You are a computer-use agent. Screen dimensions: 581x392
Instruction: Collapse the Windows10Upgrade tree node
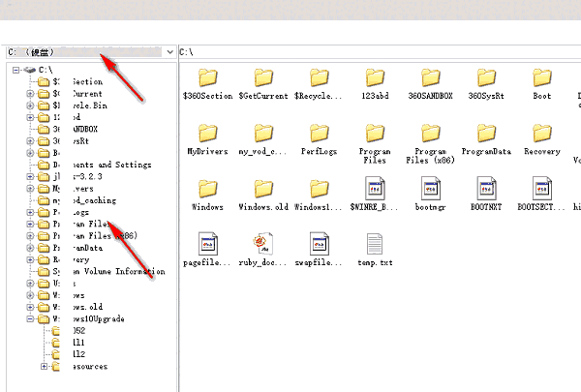point(31,318)
